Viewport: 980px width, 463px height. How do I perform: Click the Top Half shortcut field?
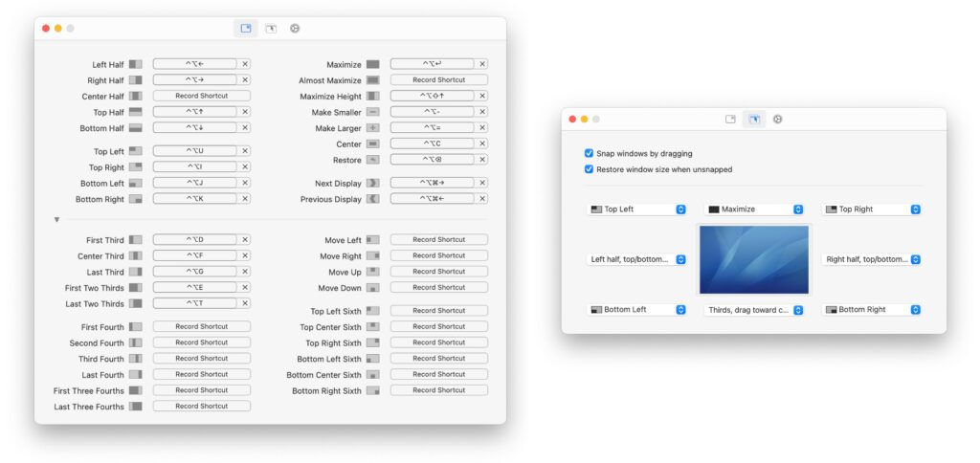coord(194,112)
